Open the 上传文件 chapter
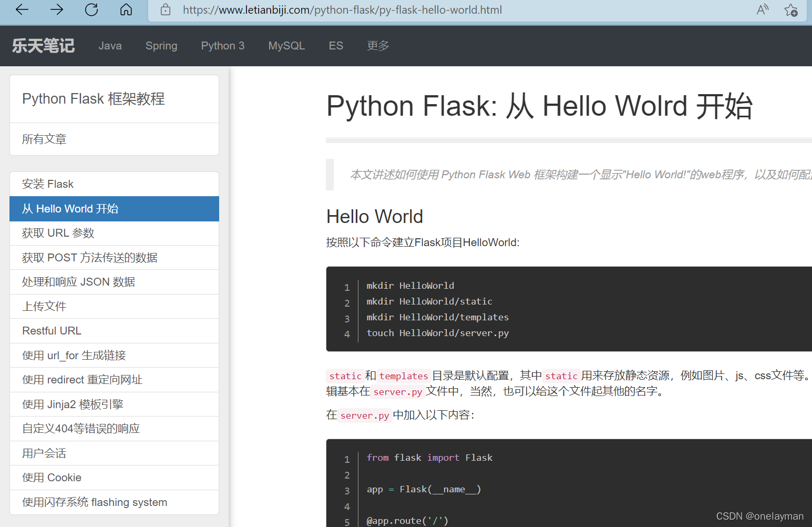Image resolution: width=812 pixels, height=527 pixels. pos(114,307)
